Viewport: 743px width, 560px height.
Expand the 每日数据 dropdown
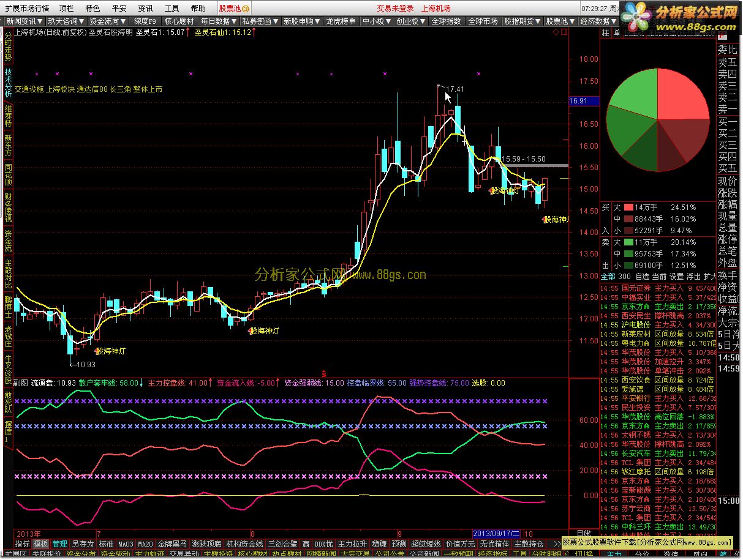click(x=217, y=21)
